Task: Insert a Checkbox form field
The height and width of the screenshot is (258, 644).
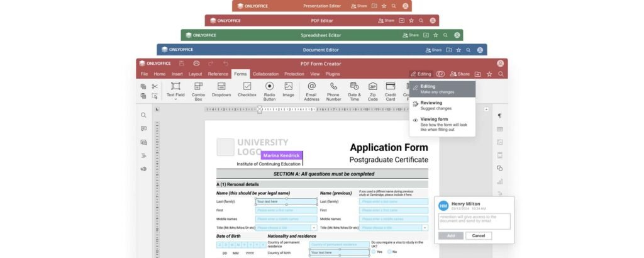Action: pos(247,90)
